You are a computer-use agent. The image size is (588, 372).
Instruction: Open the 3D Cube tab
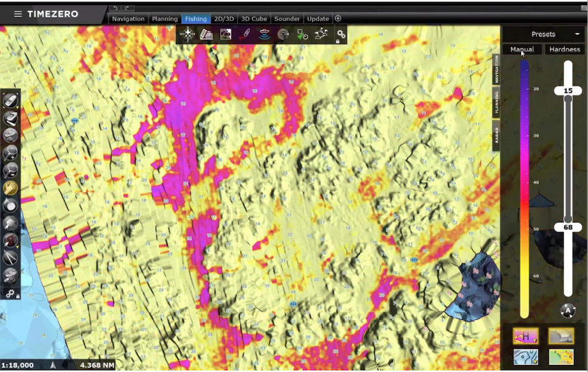(254, 18)
